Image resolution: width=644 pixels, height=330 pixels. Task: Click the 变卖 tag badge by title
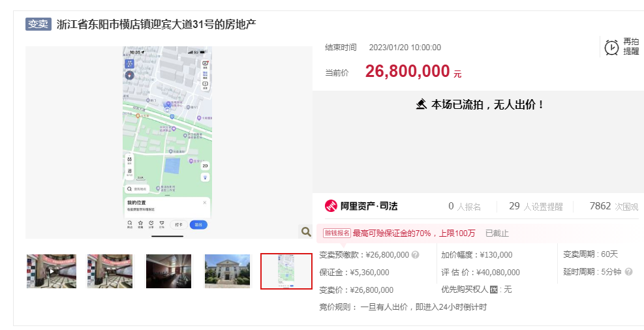pos(38,24)
